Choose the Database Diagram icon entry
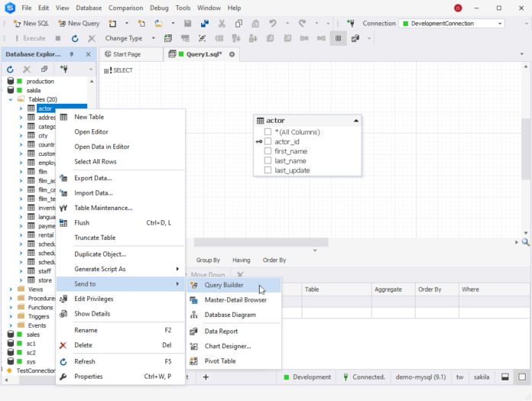Viewport: 532px width, 401px height. tap(229, 315)
